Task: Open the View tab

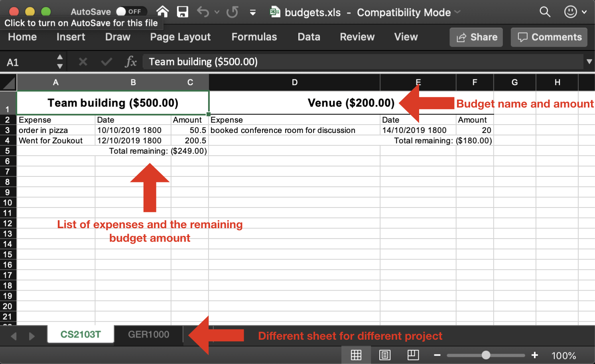Action: [406, 37]
